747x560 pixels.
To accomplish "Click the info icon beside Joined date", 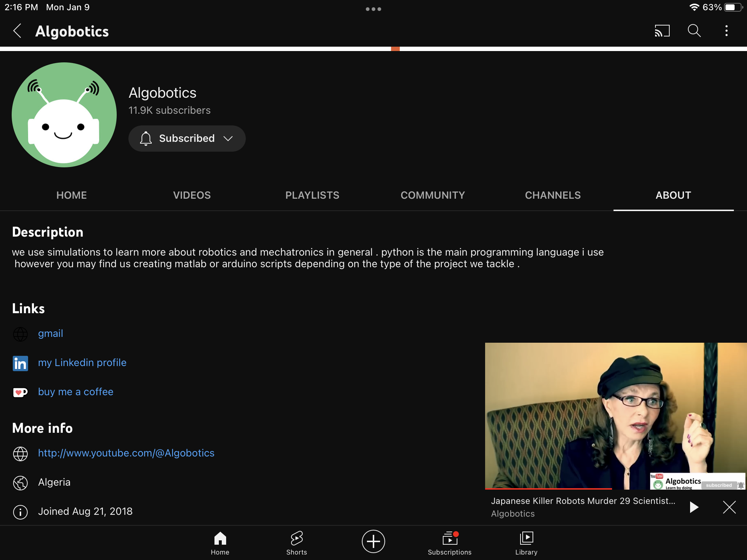I will pos(20,512).
